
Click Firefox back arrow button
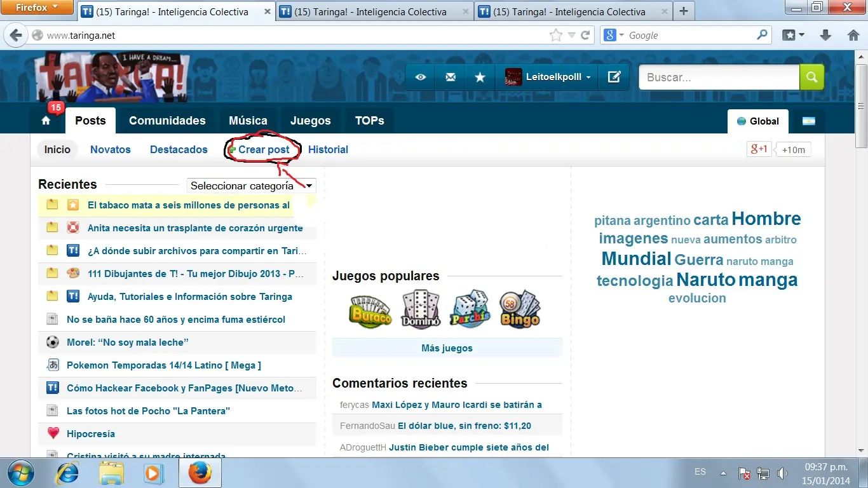coord(17,36)
